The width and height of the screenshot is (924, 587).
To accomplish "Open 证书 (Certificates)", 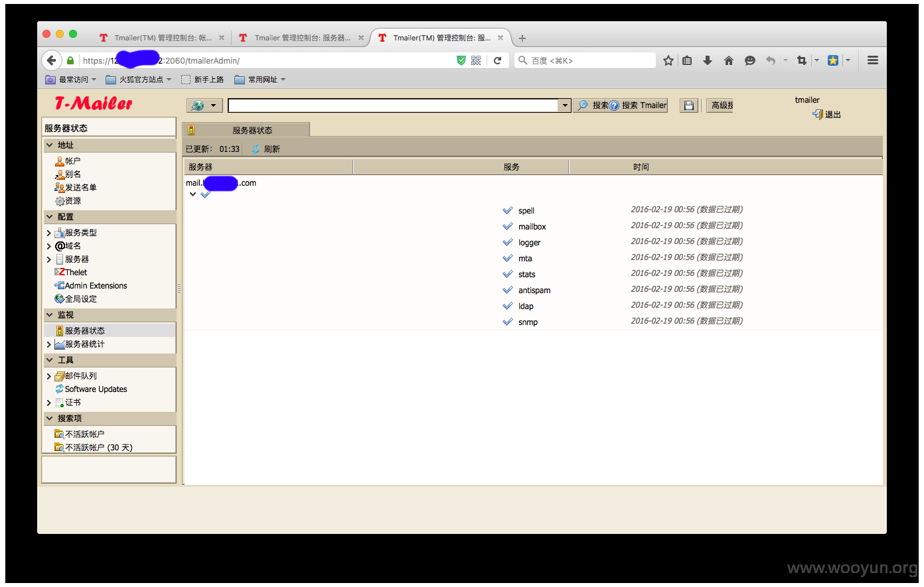I will coord(67,403).
